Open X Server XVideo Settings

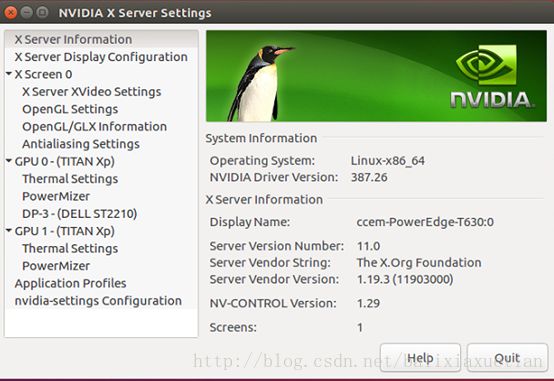pos(92,92)
